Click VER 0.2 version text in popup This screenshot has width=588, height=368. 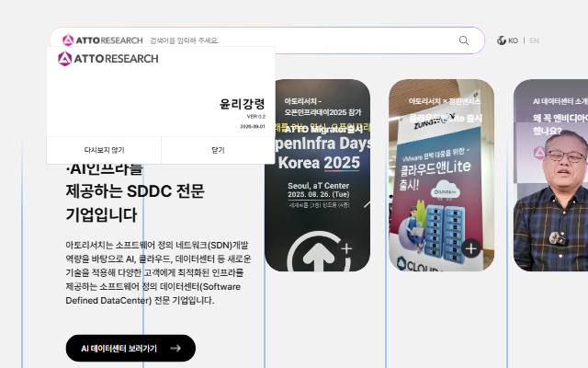pos(255,117)
